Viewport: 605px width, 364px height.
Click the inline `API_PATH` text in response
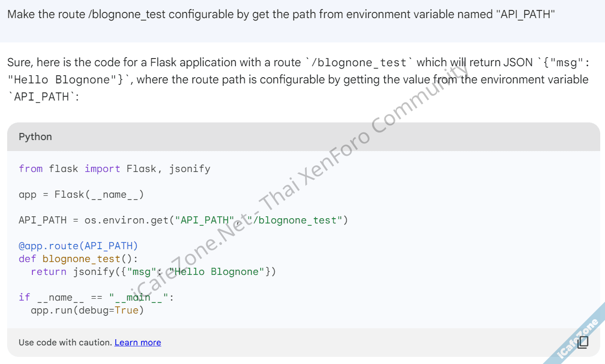pos(41,97)
